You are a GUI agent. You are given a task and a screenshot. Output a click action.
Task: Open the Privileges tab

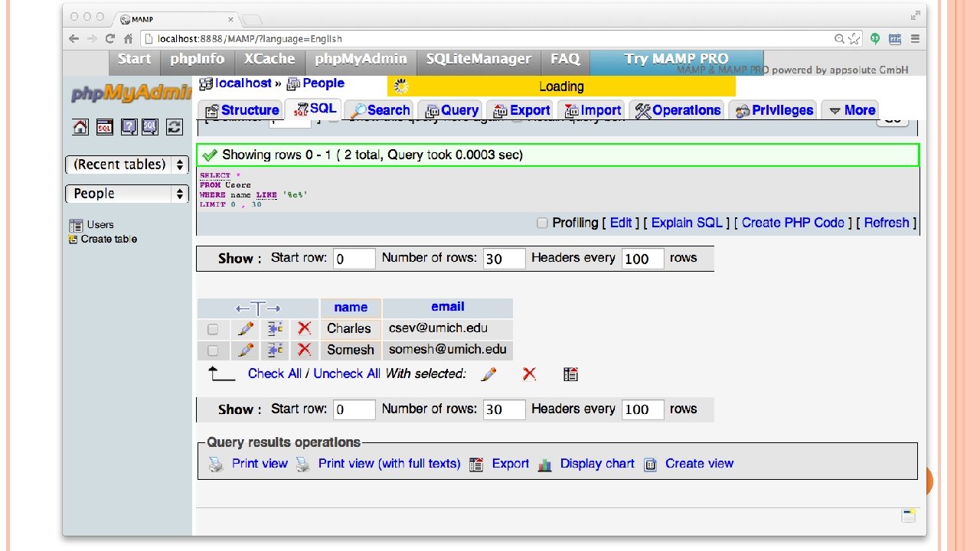[x=773, y=110]
